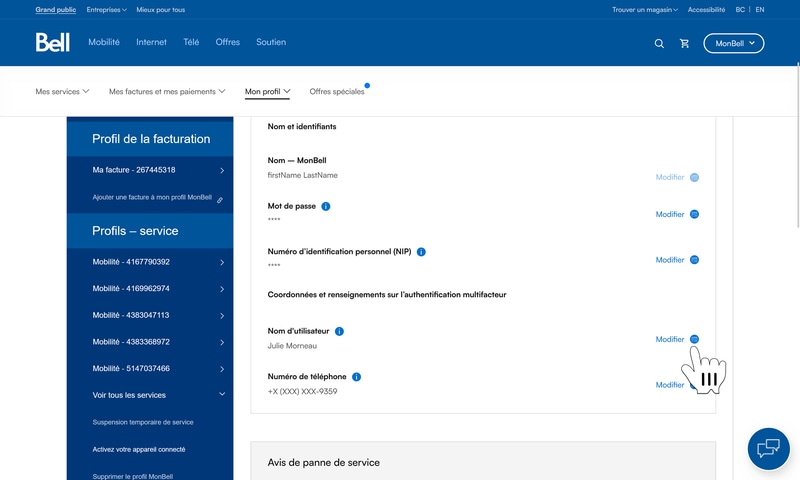
Task: Click arrow next to Mobilité - 4167790392
Action: (x=222, y=263)
